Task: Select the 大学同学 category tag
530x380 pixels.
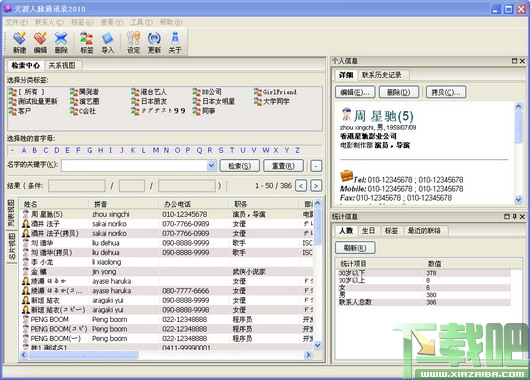Action: pyautogui.click(x=271, y=101)
